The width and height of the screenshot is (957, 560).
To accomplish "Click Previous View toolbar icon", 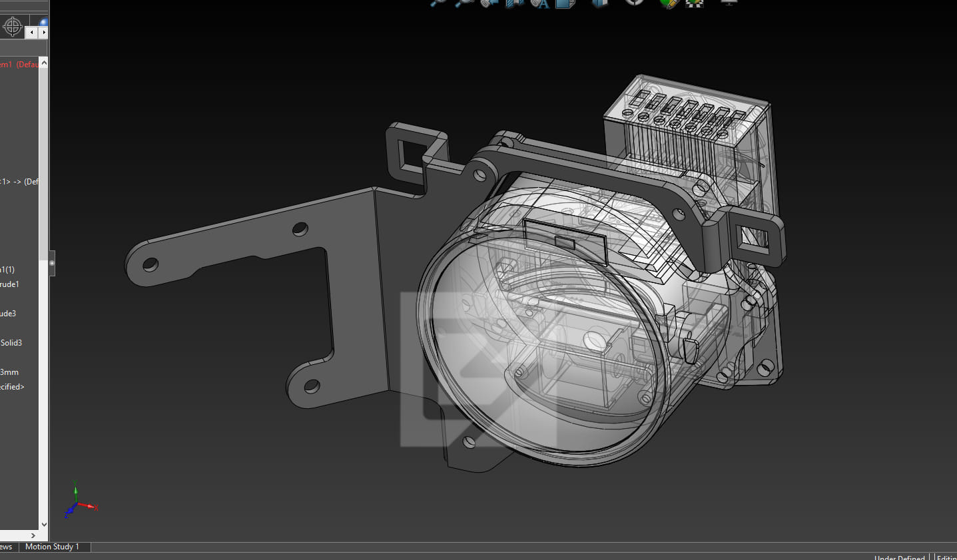I will [x=489, y=3].
